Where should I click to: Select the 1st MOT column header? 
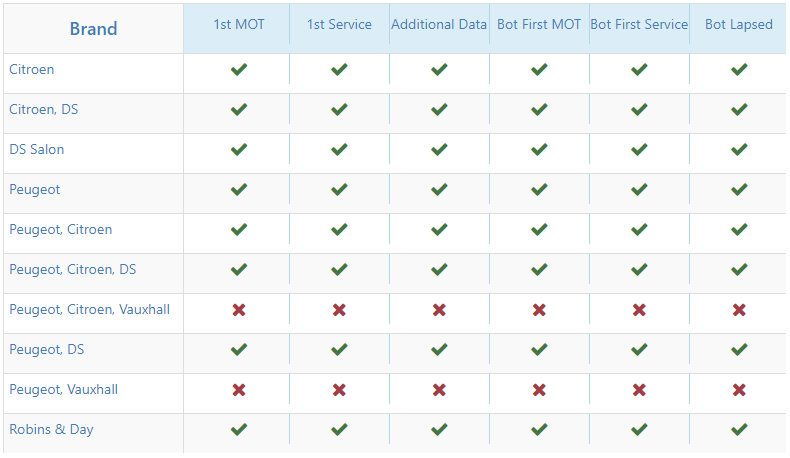pos(239,24)
